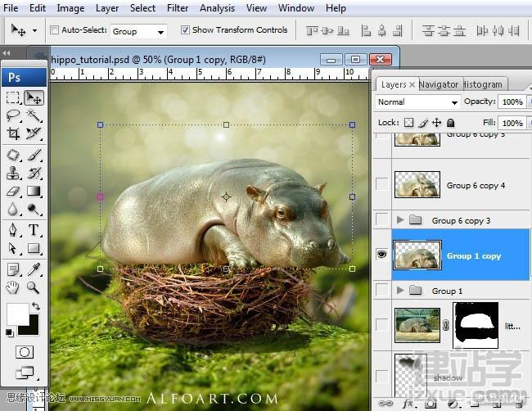Click the Opacity value field
The height and width of the screenshot is (411, 532).
coord(512,102)
